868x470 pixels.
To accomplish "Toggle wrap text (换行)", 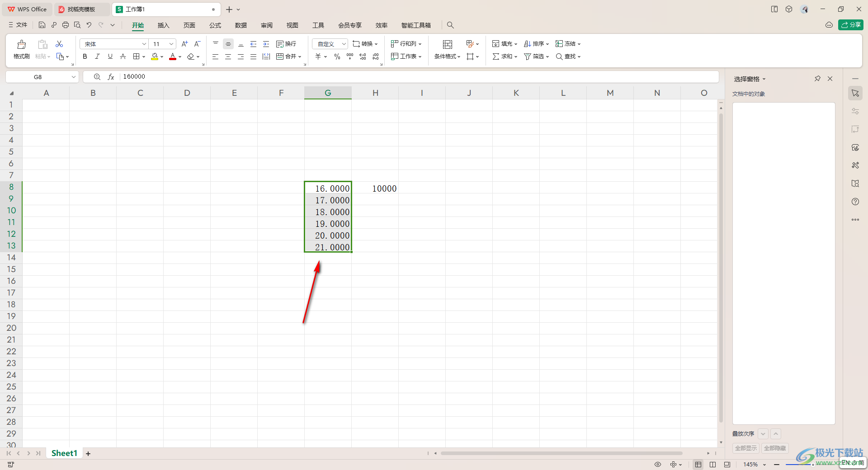I will click(286, 44).
